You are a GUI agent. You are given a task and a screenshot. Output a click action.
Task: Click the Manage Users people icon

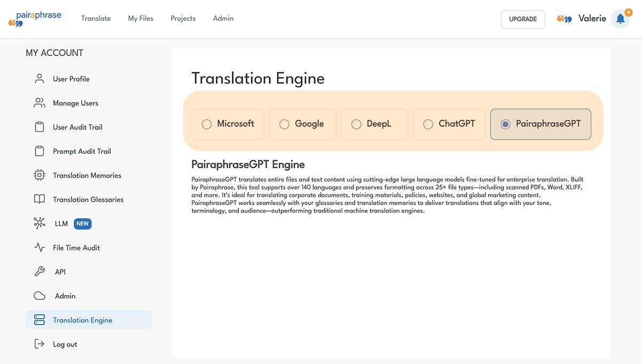point(40,103)
